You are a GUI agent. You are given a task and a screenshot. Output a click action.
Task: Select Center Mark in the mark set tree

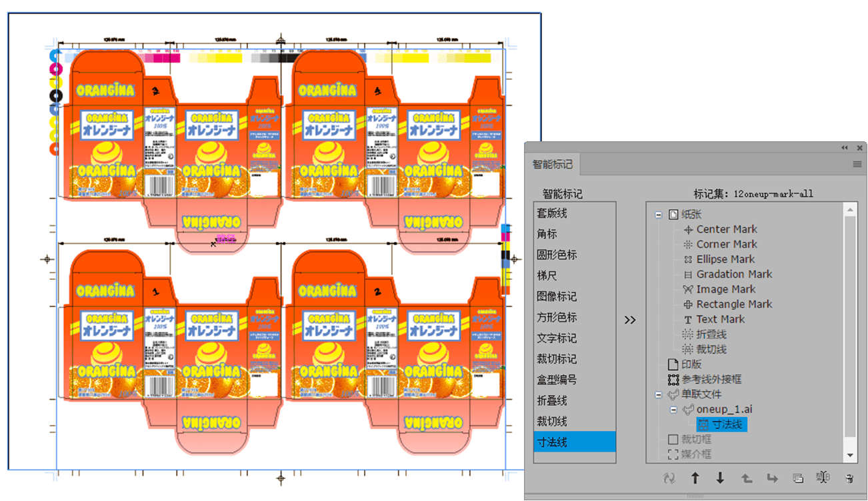tap(726, 229)
